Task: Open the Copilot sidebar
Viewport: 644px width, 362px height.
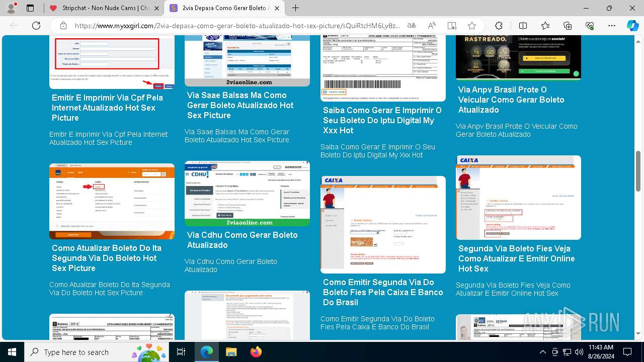Action: coord(632,26)
